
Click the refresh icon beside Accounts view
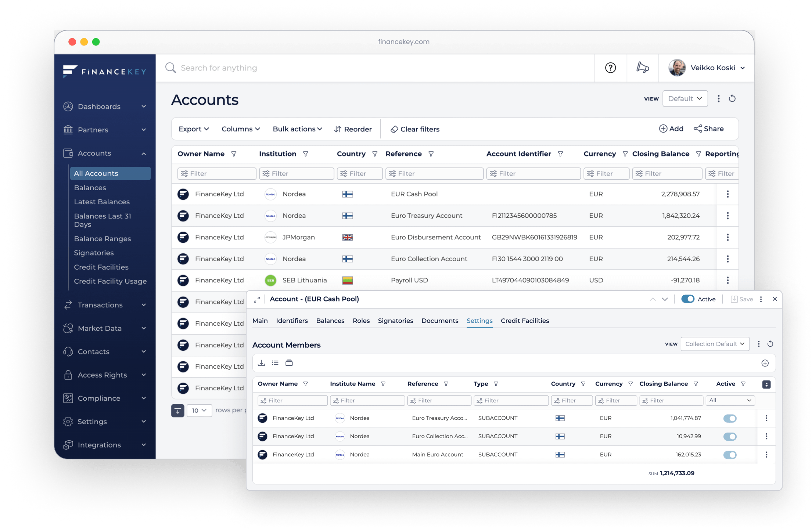pyautogui.click(x=732, y=98)
